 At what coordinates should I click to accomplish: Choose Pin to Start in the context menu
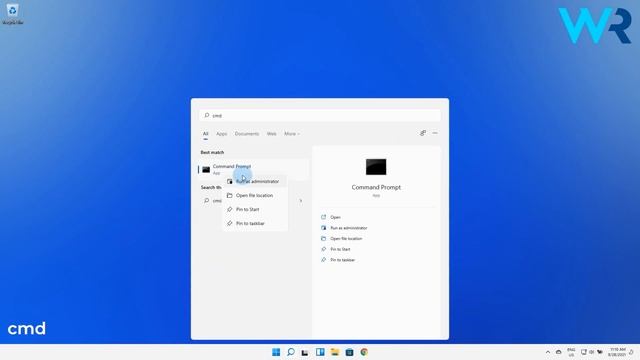[255, 209]
